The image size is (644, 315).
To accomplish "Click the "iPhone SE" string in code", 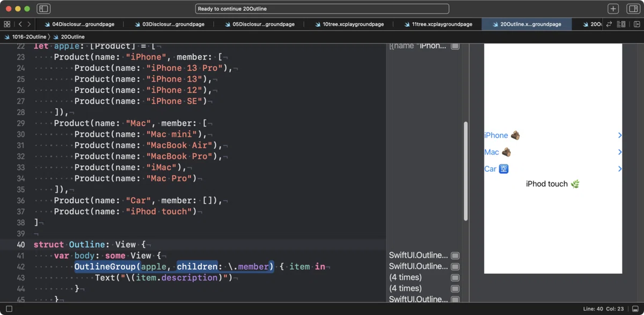I will 173,101.
